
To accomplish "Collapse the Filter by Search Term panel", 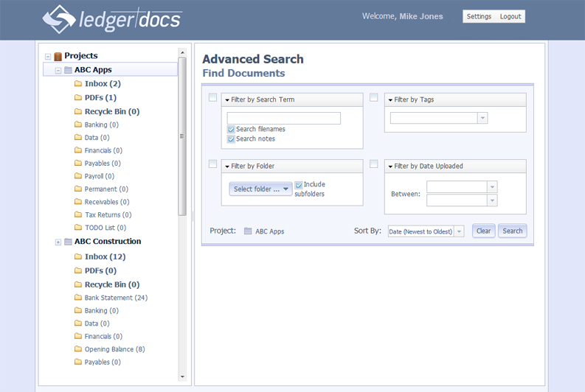I will point(227,100).
